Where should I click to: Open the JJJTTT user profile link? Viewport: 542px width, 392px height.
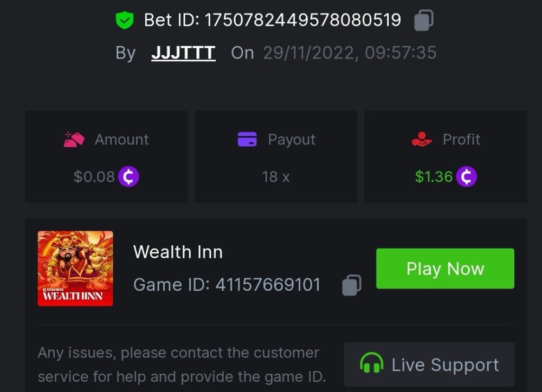pos(184,53)
